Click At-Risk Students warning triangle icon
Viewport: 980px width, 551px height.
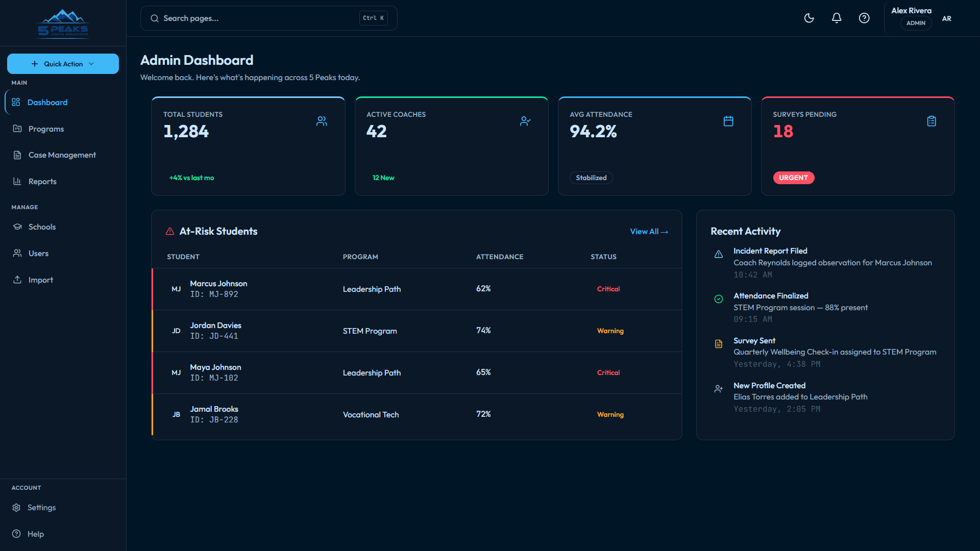coord(170,232)
